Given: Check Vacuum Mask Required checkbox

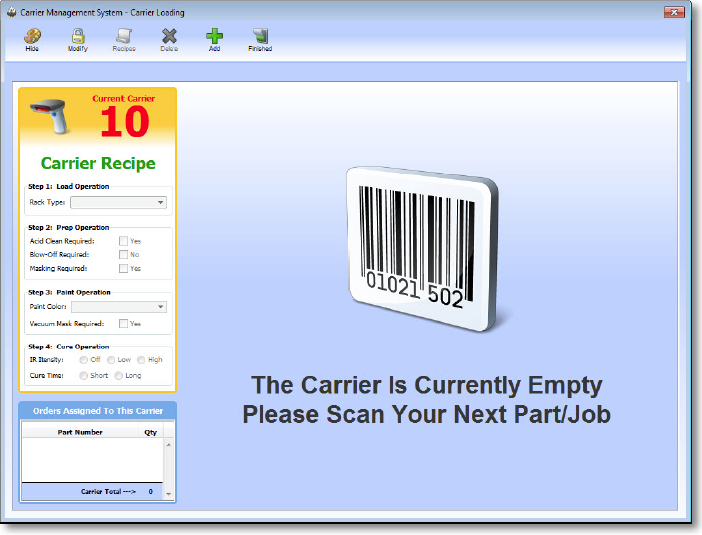Looking at the screenshot, I should [123, 323].
